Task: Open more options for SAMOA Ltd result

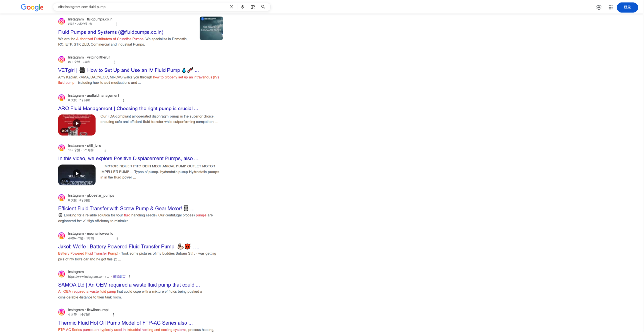Action: point(130,277)
